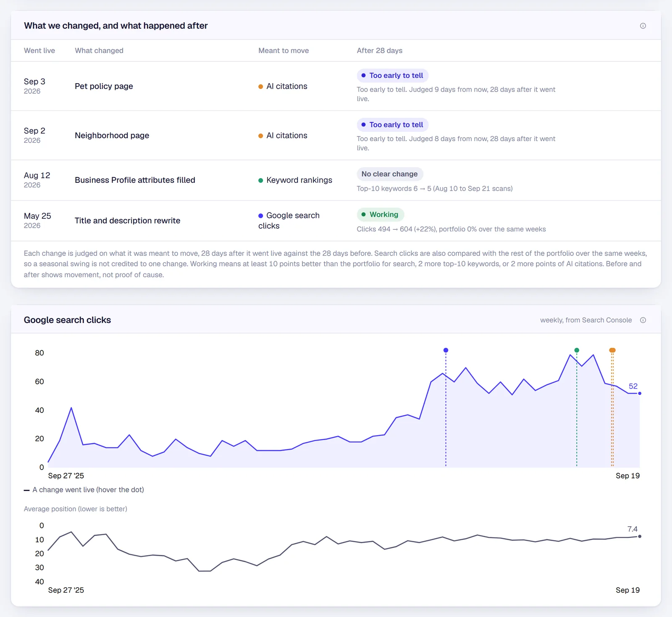The image size is (672, 617).
Task: Click the green change marker dot on clicks chart
Action: pos(577,350)
